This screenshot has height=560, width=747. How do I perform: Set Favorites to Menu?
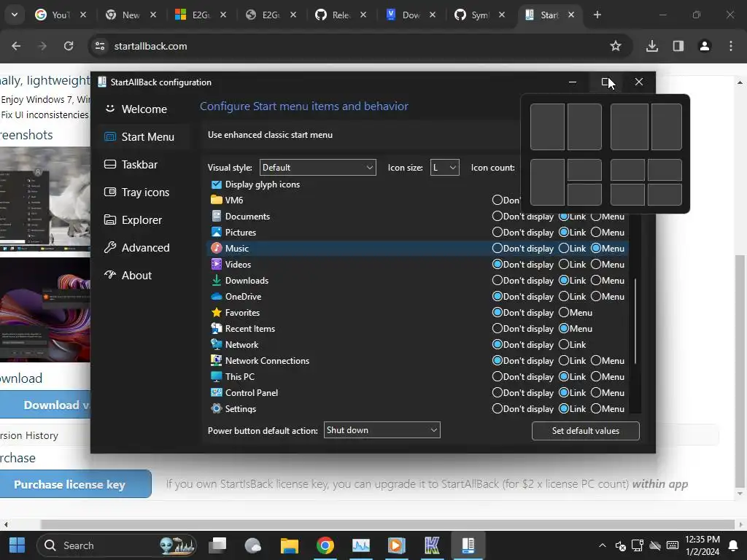click(564, 312)
